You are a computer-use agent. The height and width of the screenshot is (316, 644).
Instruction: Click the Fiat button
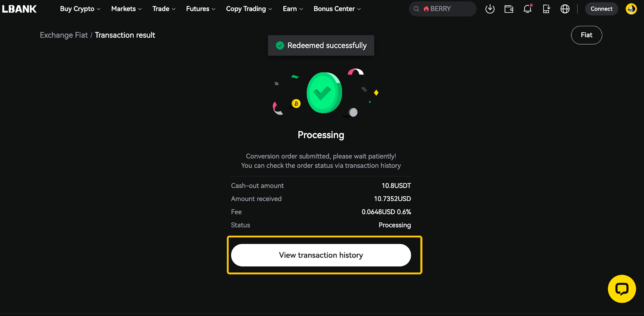click(x=586, y=35)
